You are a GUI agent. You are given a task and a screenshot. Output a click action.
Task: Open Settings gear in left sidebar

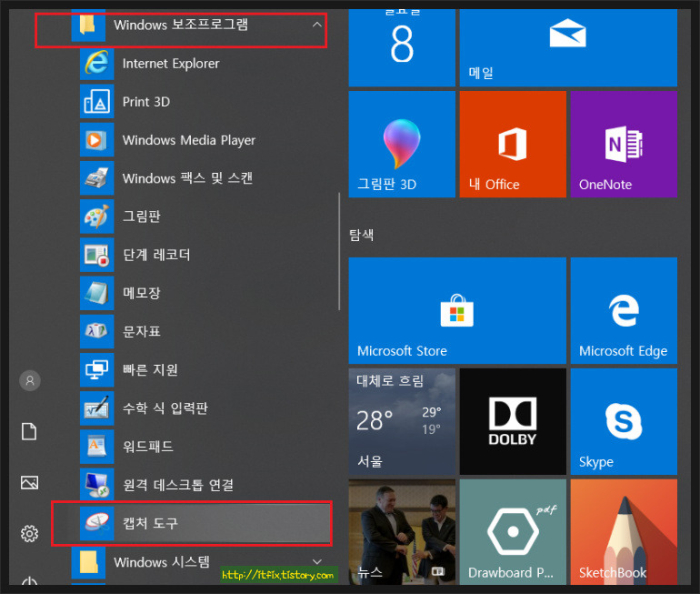(29, 533)
